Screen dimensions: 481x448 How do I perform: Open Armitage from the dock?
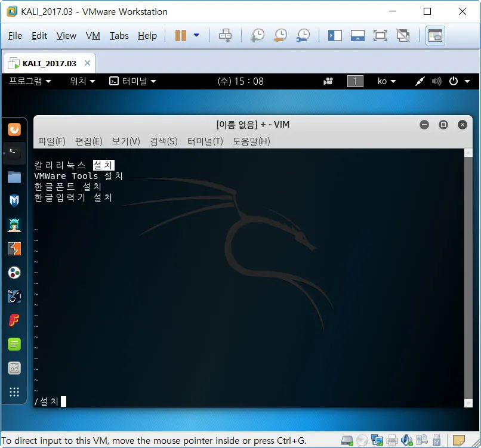(x=14, y=224)
